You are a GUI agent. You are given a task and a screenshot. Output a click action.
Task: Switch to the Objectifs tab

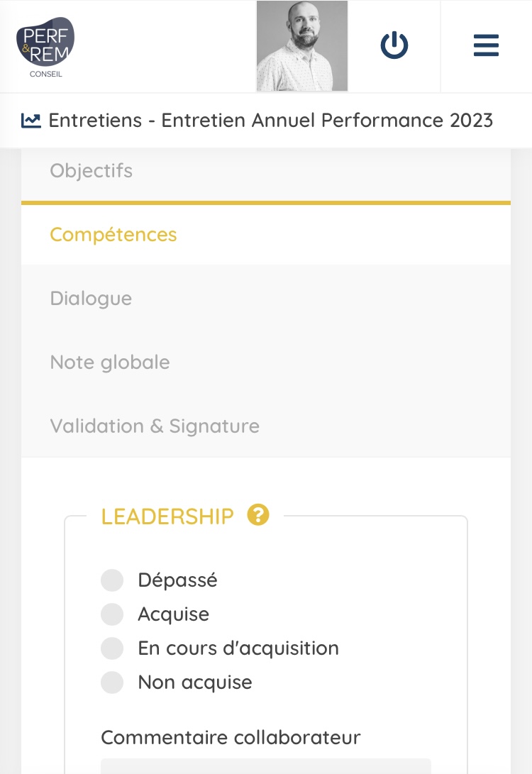pyautogui.click(x=91, y=171)
